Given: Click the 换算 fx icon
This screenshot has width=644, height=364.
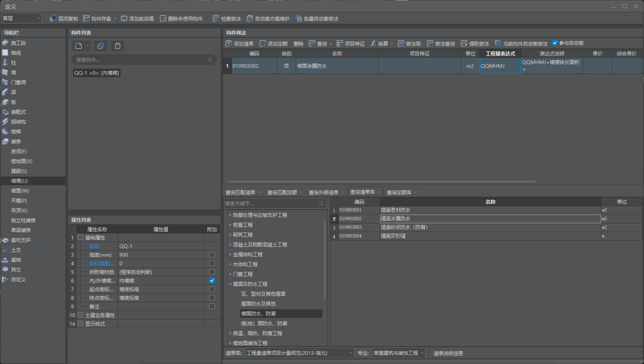Looking at the screenshot, I should coord(373,43).
